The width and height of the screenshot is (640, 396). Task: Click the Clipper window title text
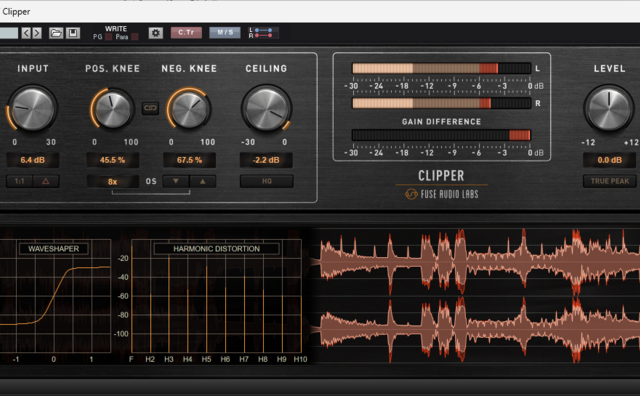point(16,11)
